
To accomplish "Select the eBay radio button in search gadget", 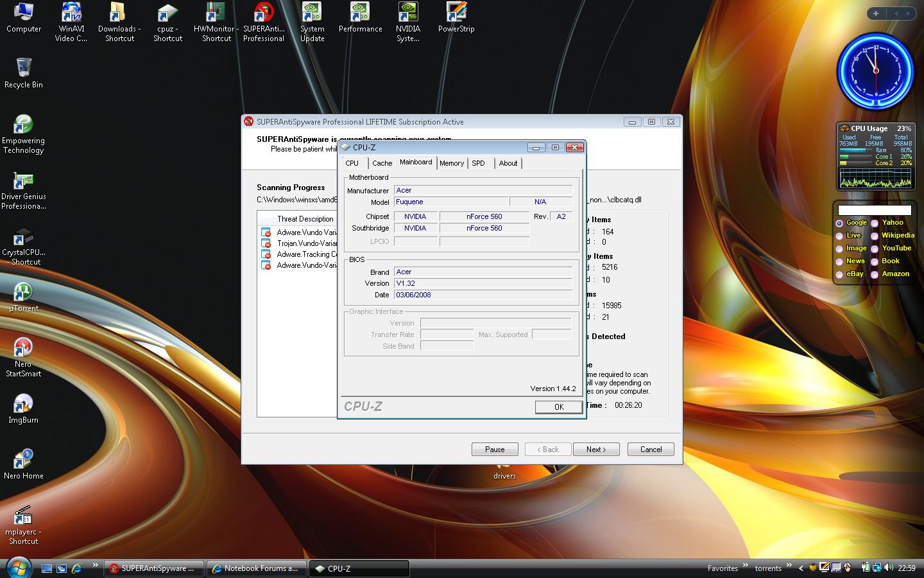I will (x=839, y=274).
